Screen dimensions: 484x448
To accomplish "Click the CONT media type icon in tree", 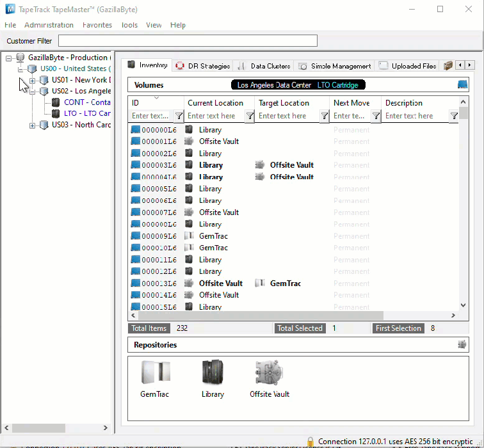I will 56,102.
